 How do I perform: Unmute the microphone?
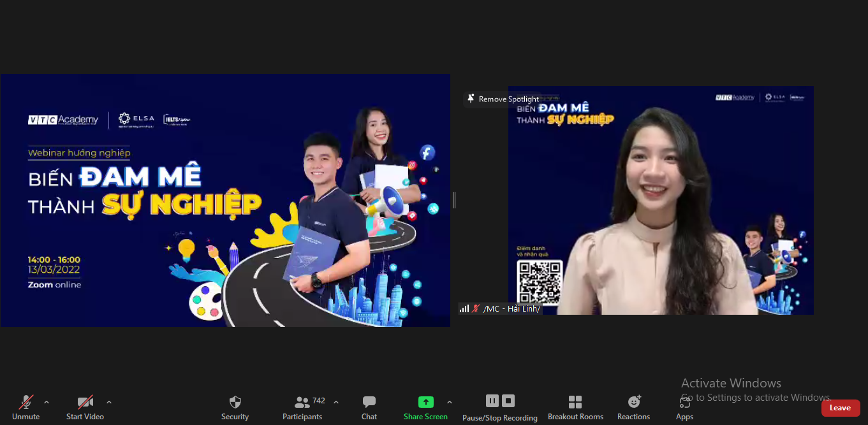(26, 407)
